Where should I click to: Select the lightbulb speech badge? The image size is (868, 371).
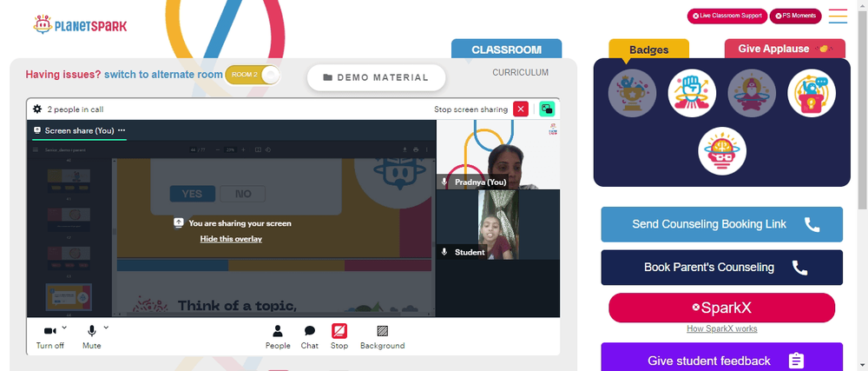click(x=812, y=93)
